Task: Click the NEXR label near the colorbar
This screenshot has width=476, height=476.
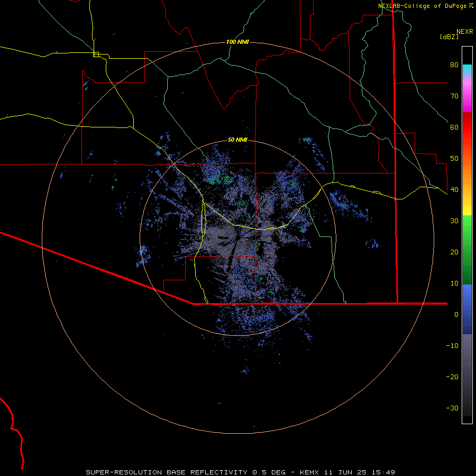Action: [x=464, y=32]
